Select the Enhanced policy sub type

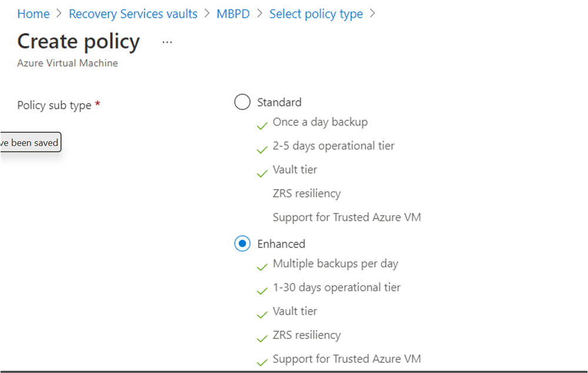click(242, 243)
